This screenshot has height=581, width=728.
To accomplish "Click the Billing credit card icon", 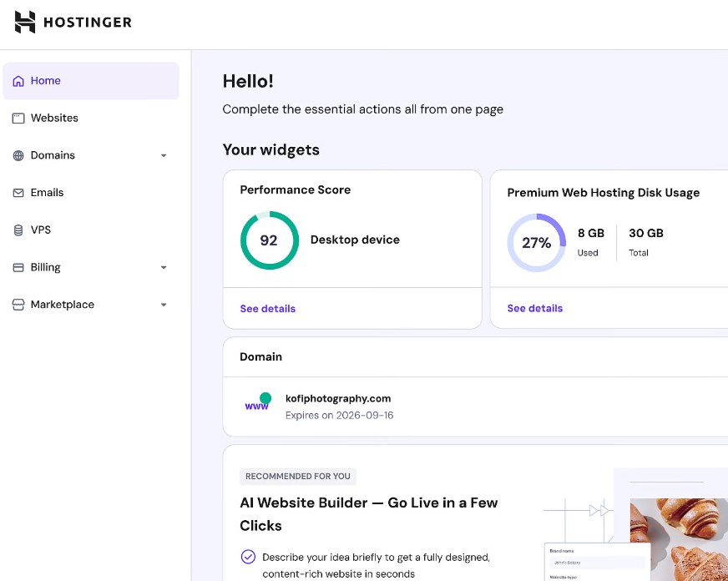I will pyautogui.click(x=18, y=268).
